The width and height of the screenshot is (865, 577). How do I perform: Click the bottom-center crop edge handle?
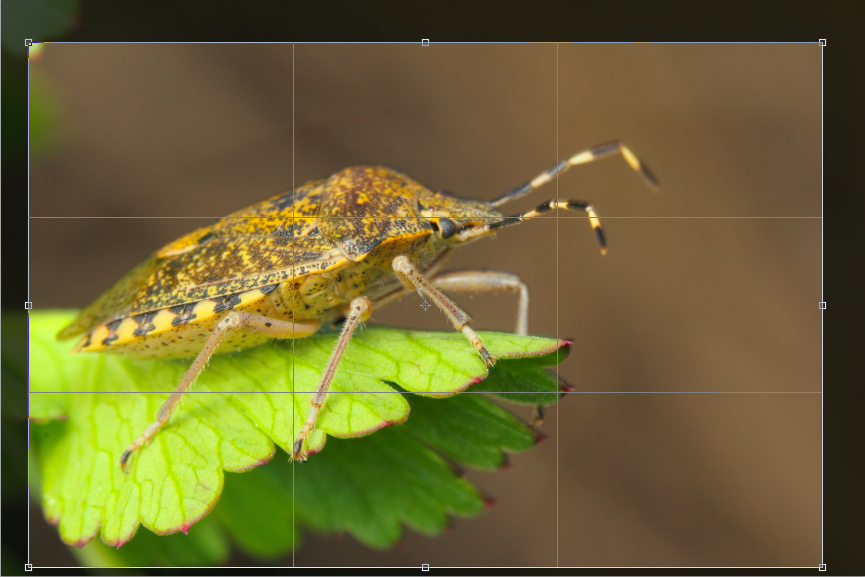click(425, 567)
